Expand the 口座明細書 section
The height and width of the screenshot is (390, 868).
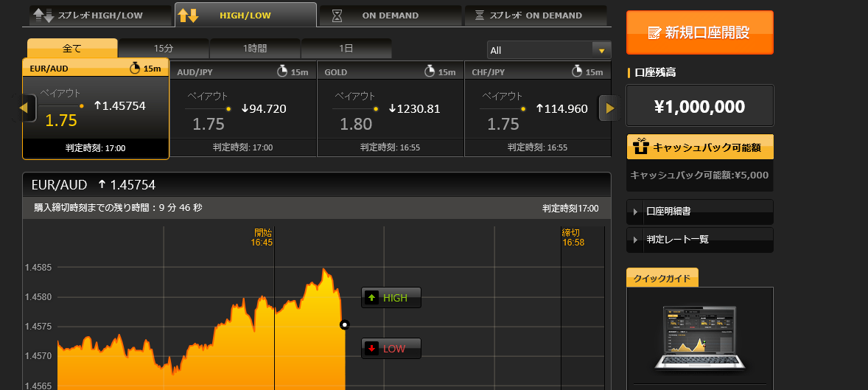pyautogui.click(x=699, y=212)
